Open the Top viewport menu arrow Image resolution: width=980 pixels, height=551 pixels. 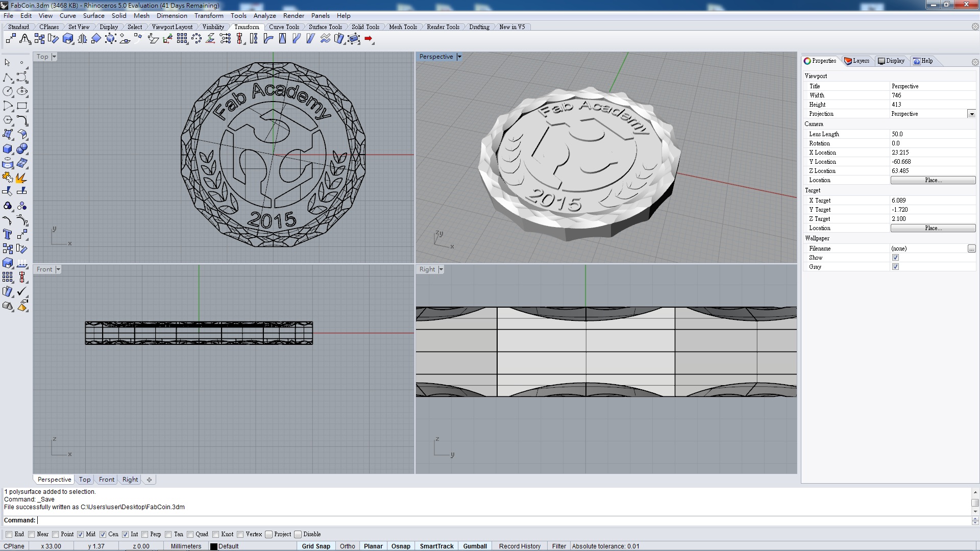(x=54, y=57)
